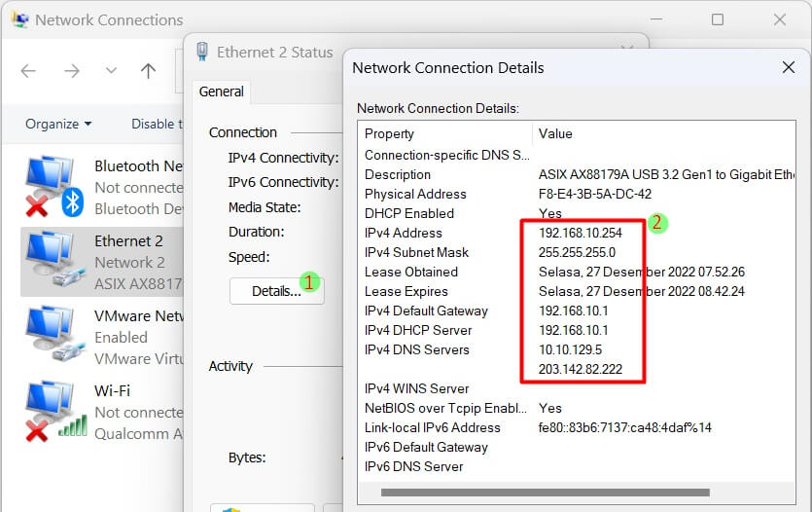Maximize the Network Connections window
Screen dimensions: 812x512
(718, 19)
